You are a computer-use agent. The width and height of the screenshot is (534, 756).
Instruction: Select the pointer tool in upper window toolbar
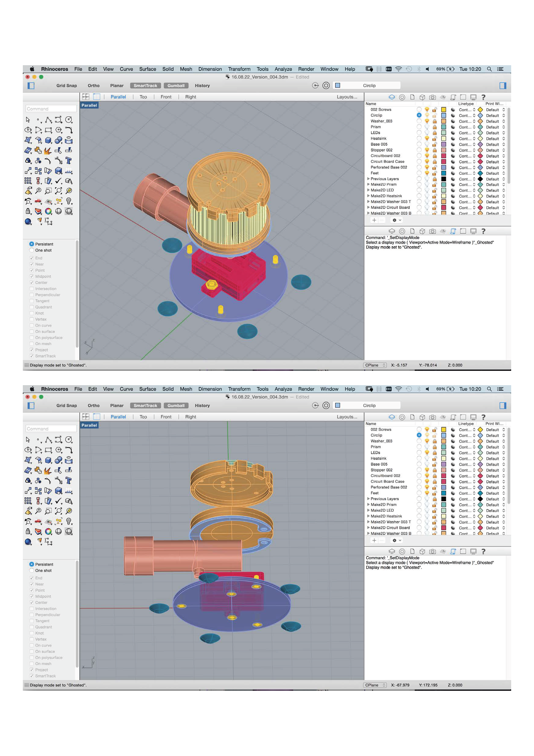point(28,120)
